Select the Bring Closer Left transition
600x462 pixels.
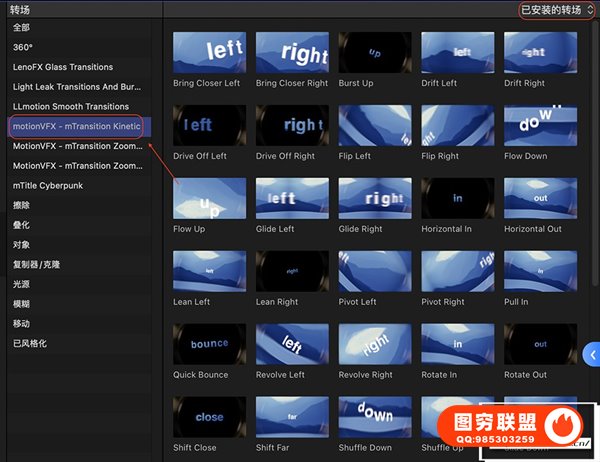point(210,53)
